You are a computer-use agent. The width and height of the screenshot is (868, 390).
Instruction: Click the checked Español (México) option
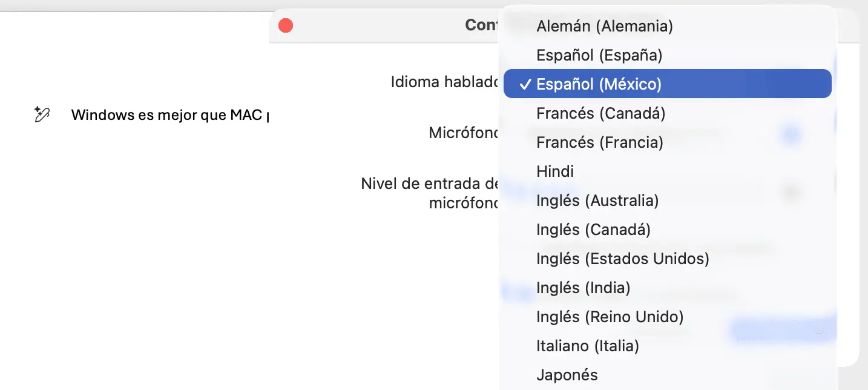(599, 84)
